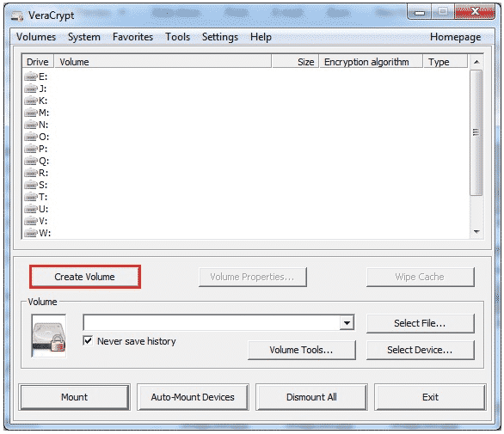Screen dimensions: 504x434
Task: Select the drive letter text K:
Action: (43, 101)
